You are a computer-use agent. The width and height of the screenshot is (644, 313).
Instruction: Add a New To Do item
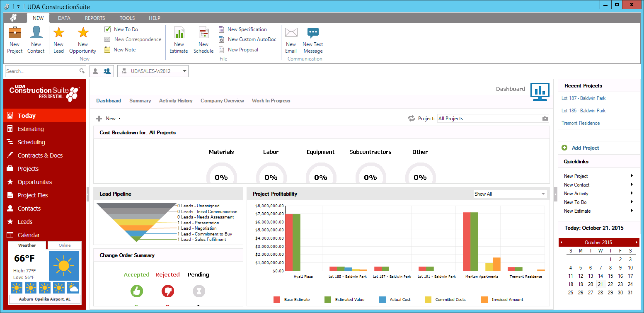click(x=121, y=29)
